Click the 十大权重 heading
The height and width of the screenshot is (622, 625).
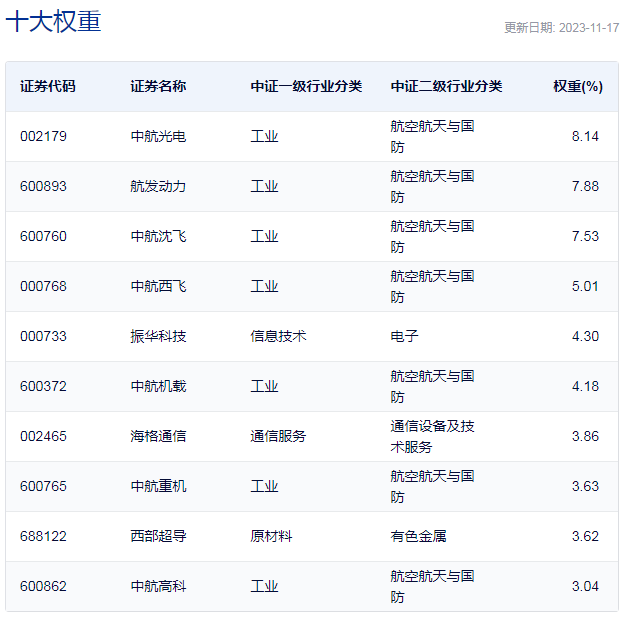53,21
